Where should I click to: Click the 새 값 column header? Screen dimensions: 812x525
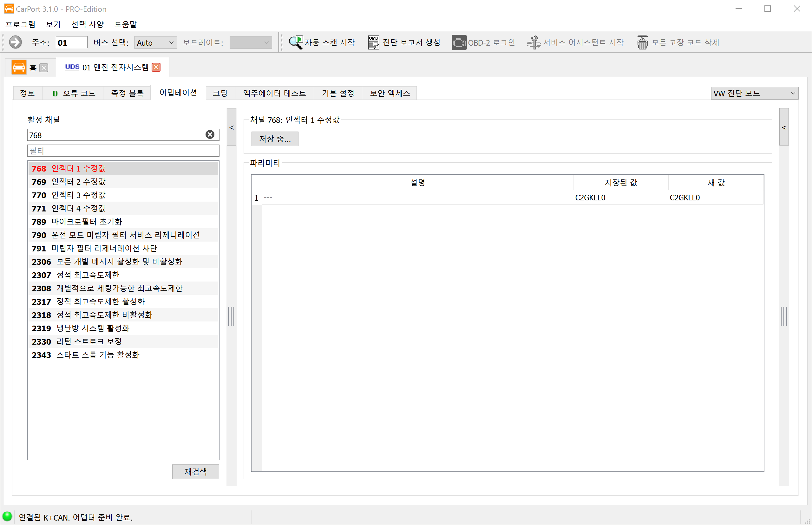tap(716, 183)
